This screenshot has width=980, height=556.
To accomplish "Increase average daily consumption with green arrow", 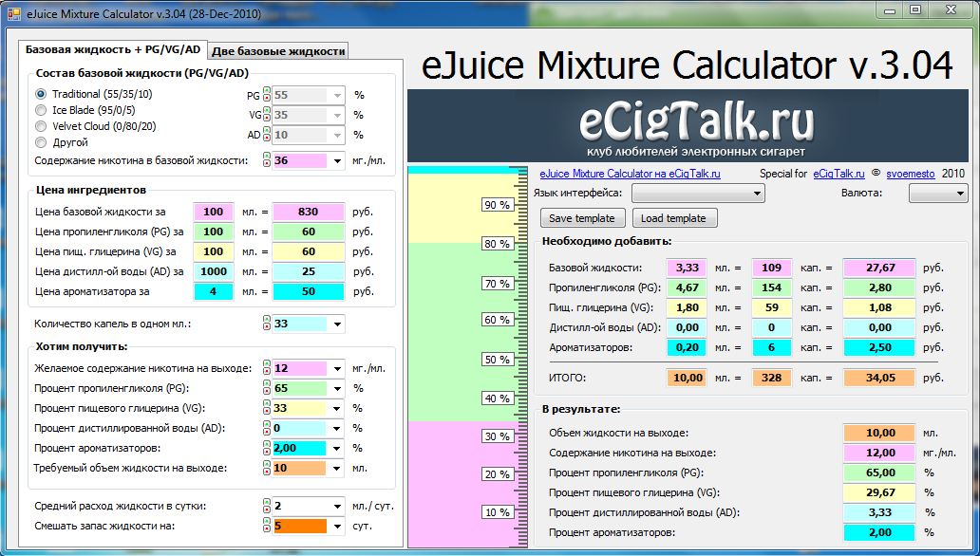I will (267, 503).
